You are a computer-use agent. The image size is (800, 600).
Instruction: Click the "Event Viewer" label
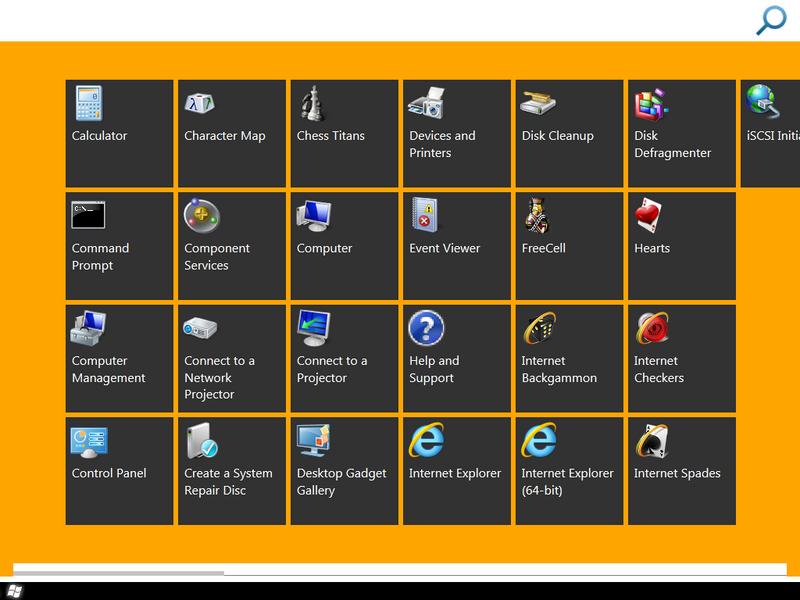445,248
